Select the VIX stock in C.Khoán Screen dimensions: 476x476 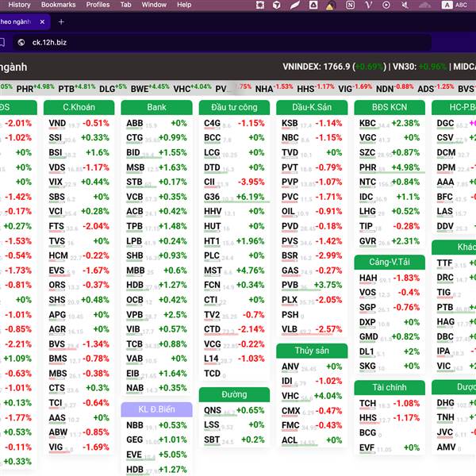[79, 182]
